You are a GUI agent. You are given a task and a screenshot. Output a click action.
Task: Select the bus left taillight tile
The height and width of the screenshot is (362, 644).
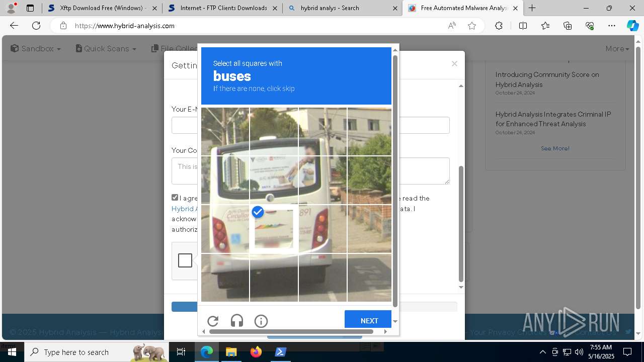(225, 229)
